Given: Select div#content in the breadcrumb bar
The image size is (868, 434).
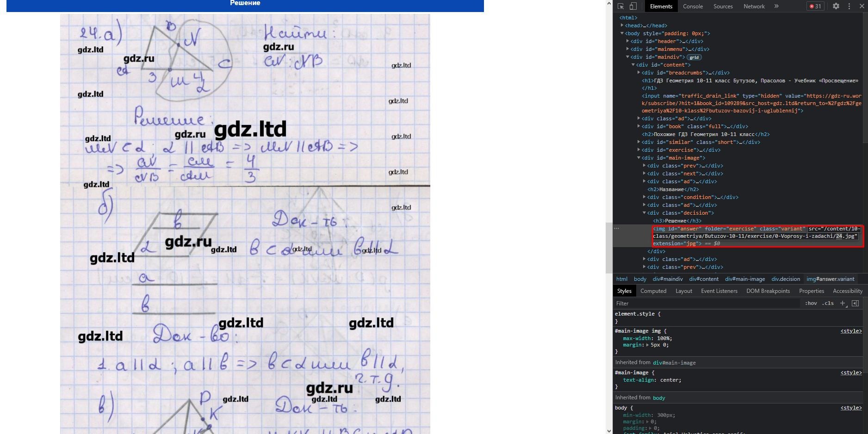Looking at the screenshot, I should click(704, 279).
